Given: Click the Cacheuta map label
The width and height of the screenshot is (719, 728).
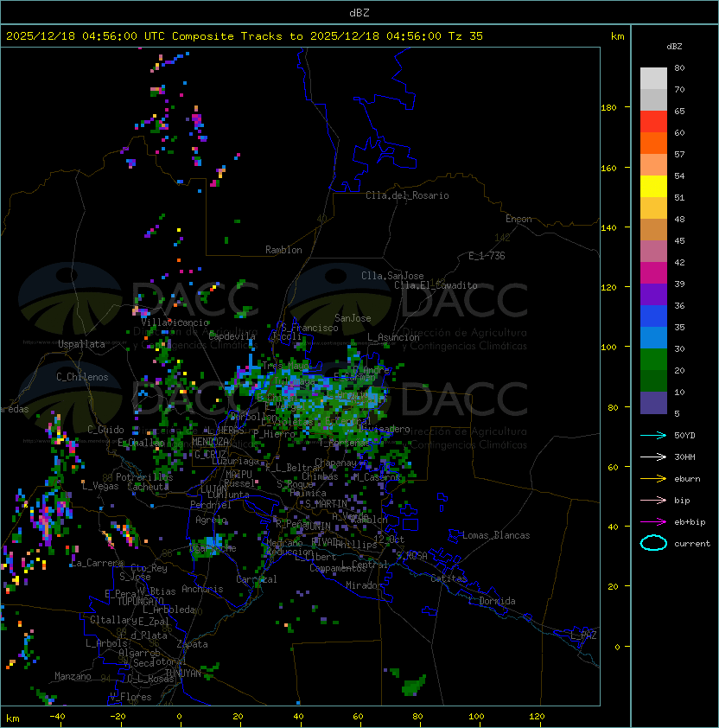Looking at the screenshot, I should (x=148, y=487).
